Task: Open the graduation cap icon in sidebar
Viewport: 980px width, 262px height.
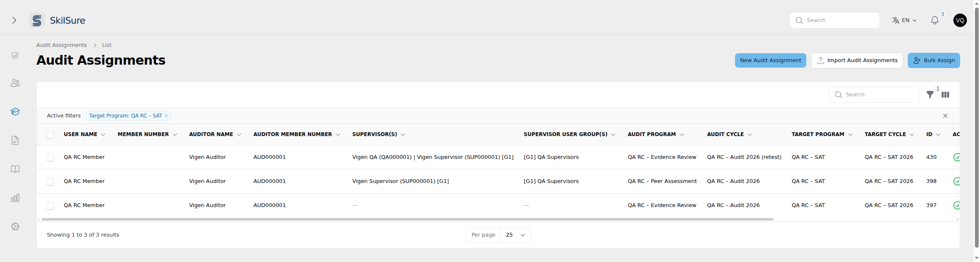Action: [x=15, y=112]
